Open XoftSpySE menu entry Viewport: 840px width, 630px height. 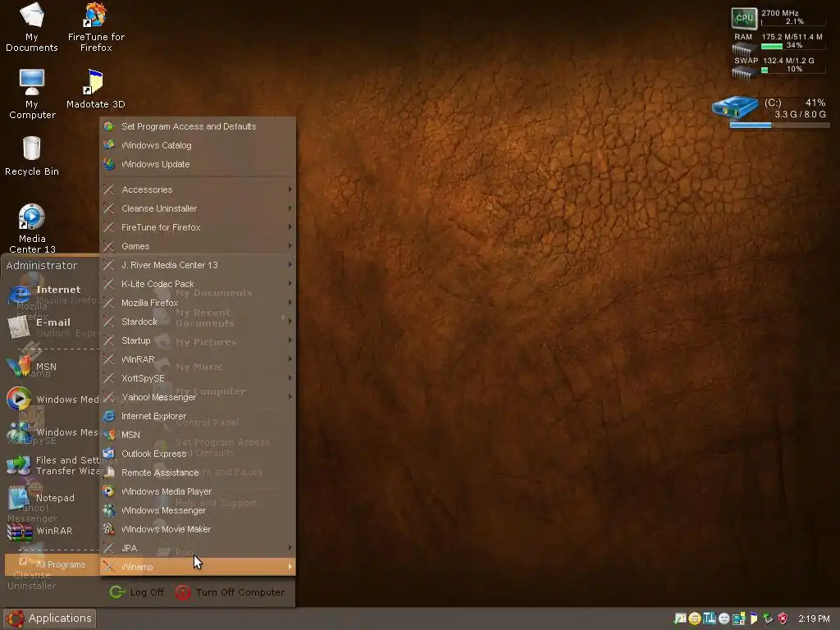coord(198,378)
